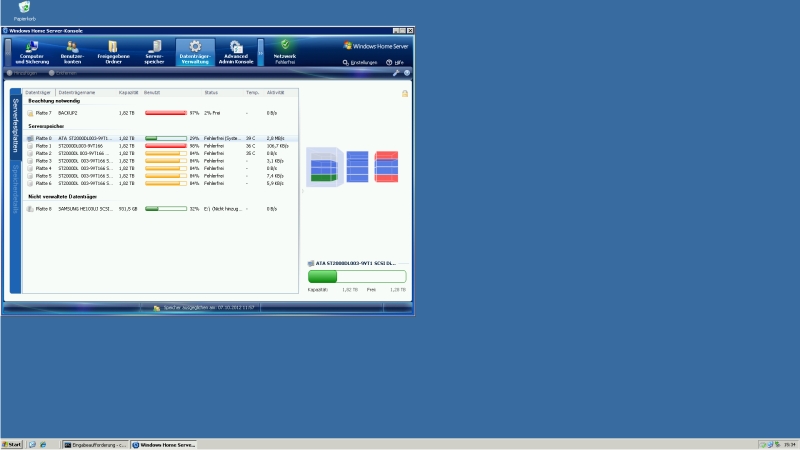
Task: Click the wrench icon on the toolbar
Action: tap(396, 73)
